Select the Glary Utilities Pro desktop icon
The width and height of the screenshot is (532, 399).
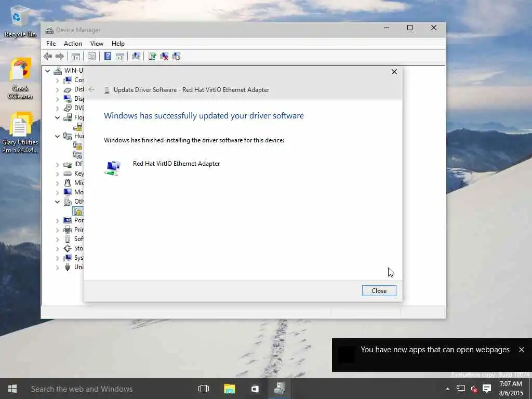click(x=20, y=132)
